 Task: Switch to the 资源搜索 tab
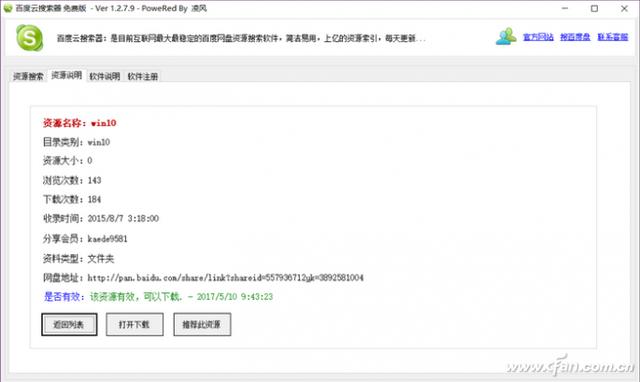coord(28,76)
